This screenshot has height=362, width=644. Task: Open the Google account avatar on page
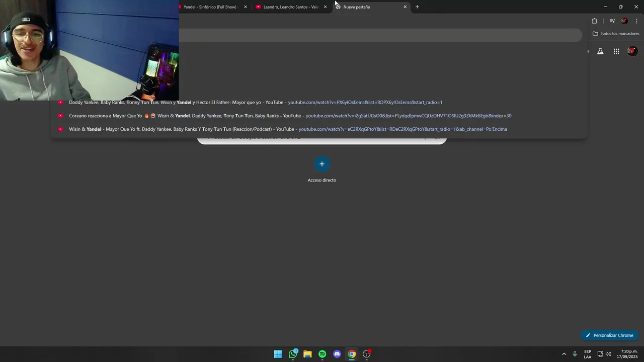[632, 51]
